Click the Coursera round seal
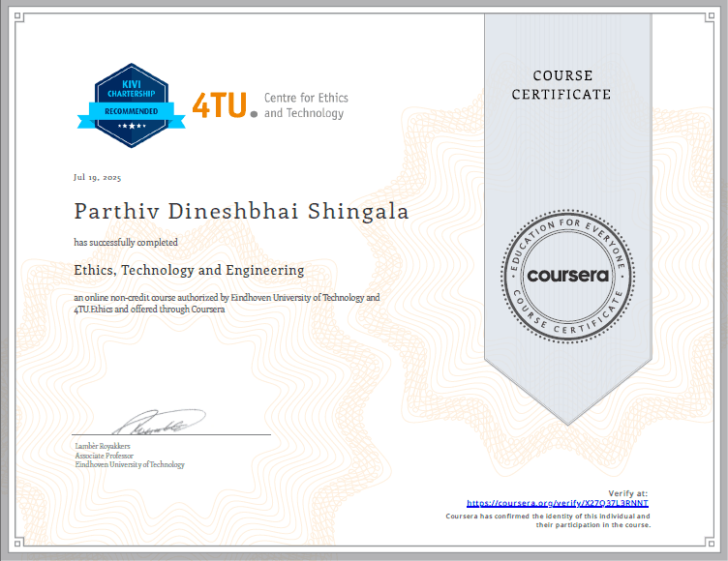Screen dimensions: 728x561 pyautogui.click(x=567, y=276)
